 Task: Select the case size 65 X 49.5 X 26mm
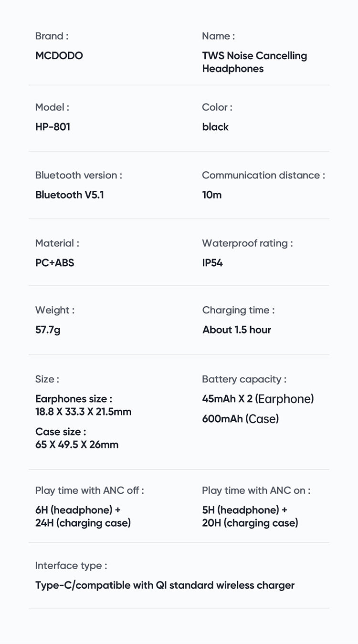click(77, 445)
